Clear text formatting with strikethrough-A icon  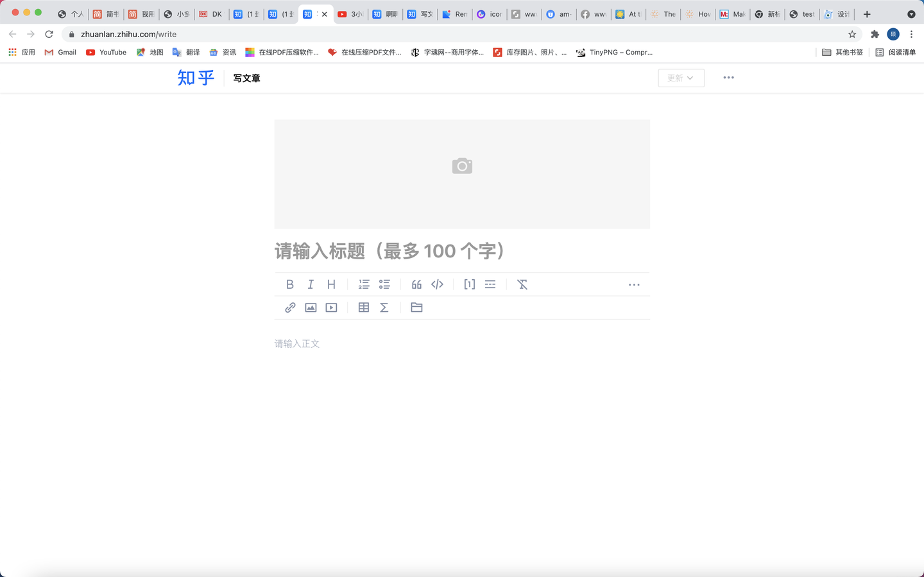click(x=522, y=284)
